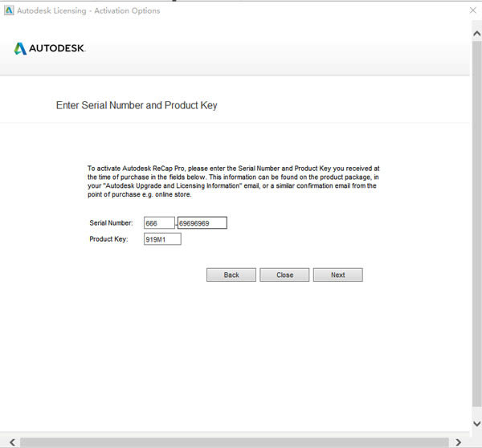The width and height of the screenshot is (482, 448).
Task: Click the Back button
Action: click(x=231, y=275)
